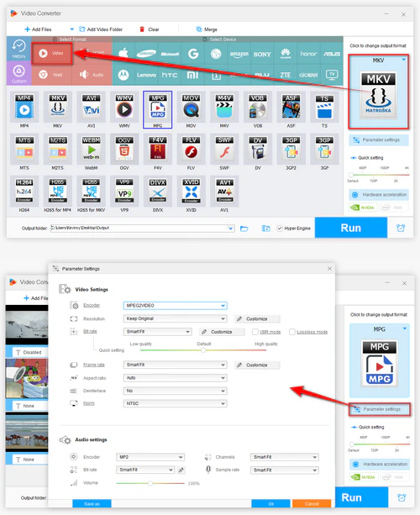This screenshot has height=515, width=420.
Task: Confirm with the Ok button
Action: [271, 503]
